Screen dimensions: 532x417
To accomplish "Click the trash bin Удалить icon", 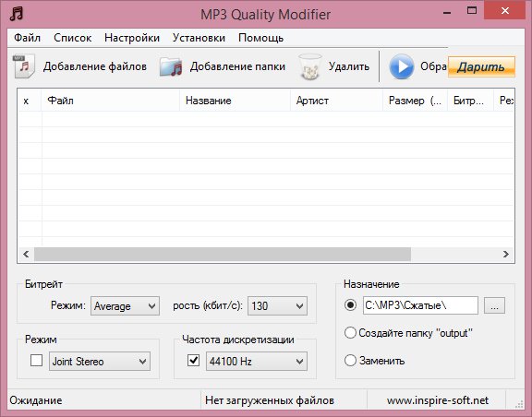I will [x=310, y=66].
